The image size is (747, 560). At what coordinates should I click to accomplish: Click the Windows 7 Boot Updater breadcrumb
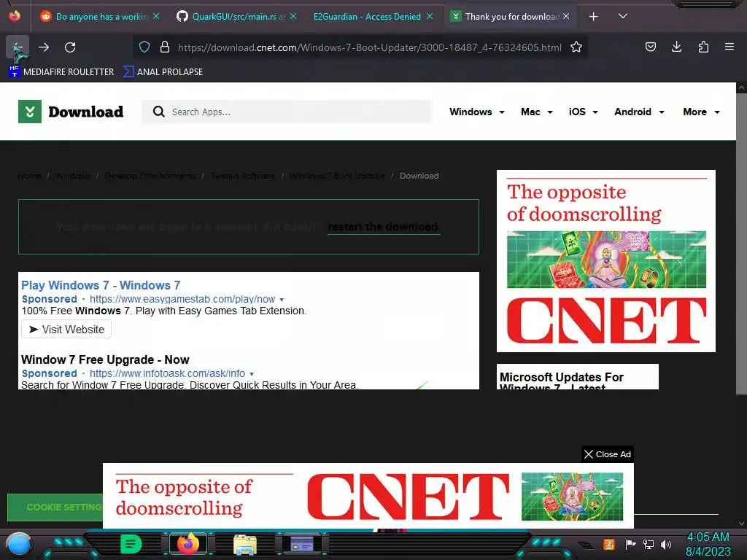point(337,176)
